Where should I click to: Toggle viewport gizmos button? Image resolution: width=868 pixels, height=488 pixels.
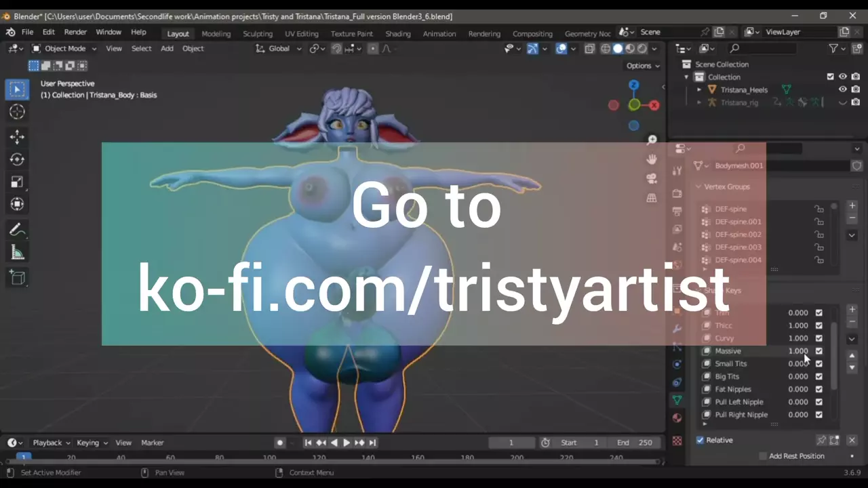pyautogui.click(x=532, y=49)
